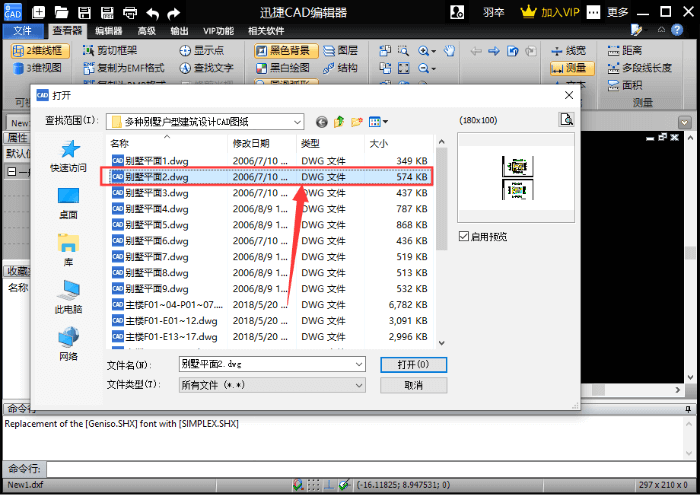Screen dimensions: 700x495
Task: Click the 命令行 input field
Action: tap(371, 469)
